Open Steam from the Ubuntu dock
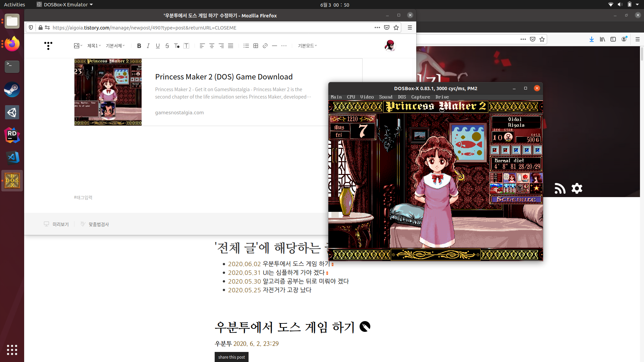 12,89
